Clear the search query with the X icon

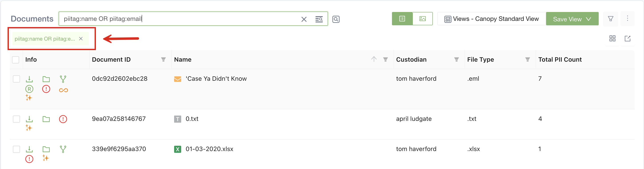[x=304, y=19]
